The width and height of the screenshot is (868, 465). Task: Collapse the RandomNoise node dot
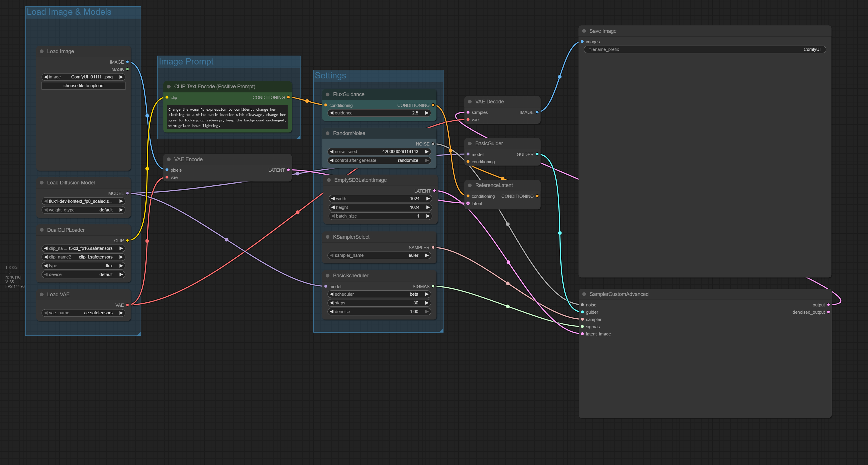[x=328, y=133]
